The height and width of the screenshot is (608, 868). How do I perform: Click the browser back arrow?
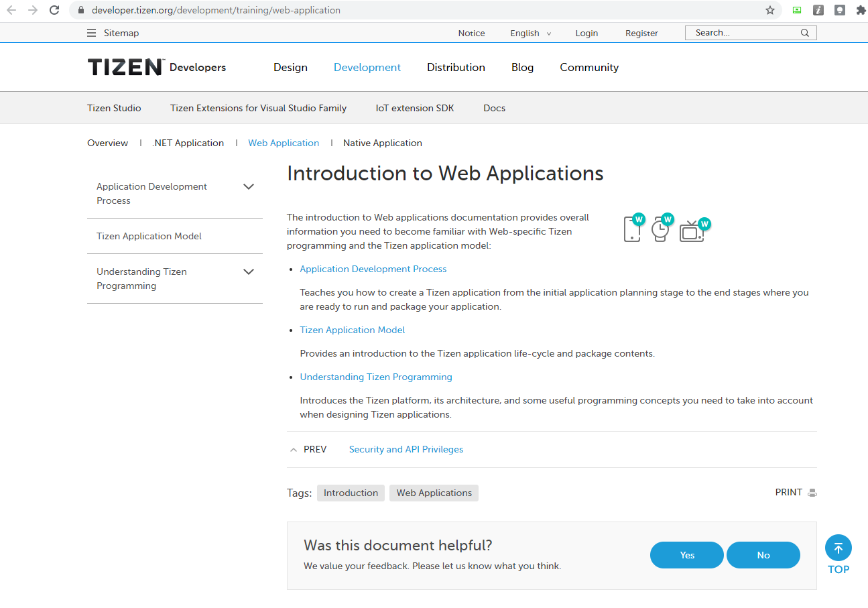(11, 10)
